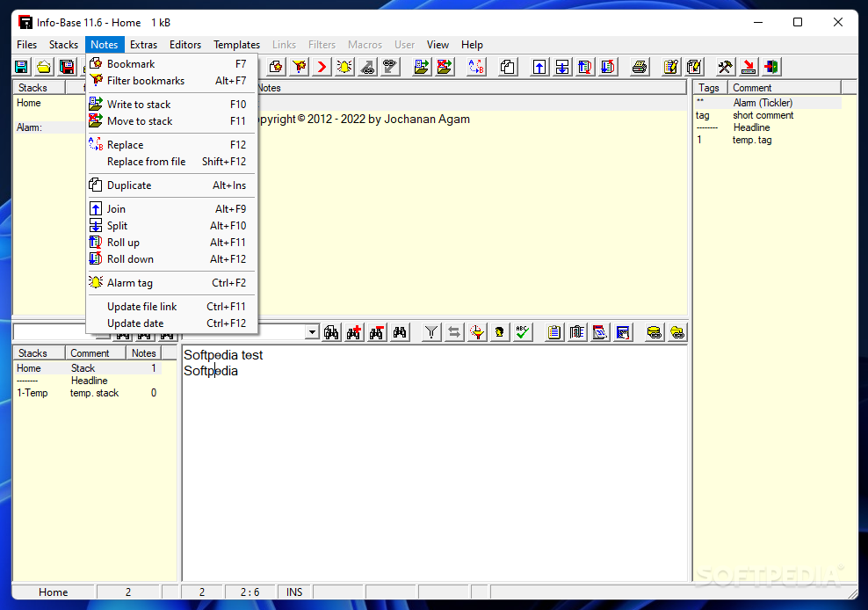Click the Split down-arrow toolbar icon
This screenshot has width=868, height=610.
click(562, 67)
